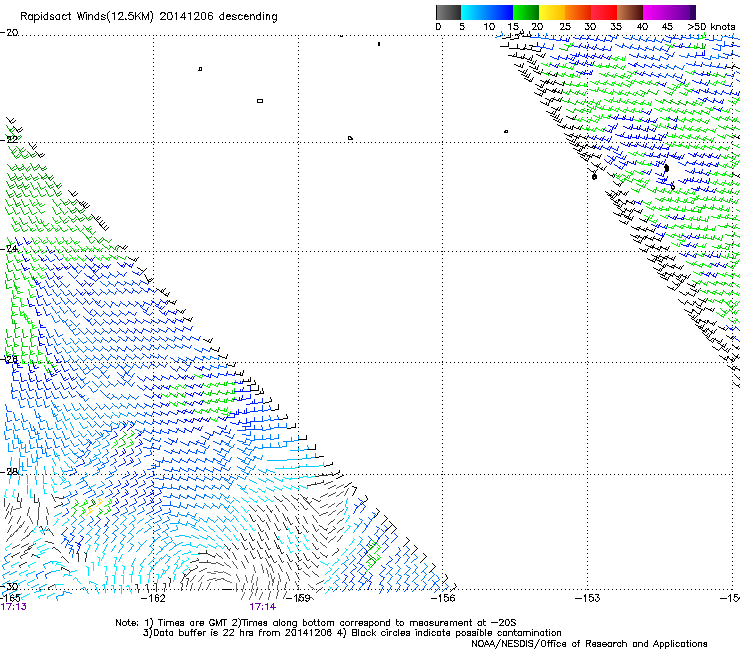This screenshot has height=650, width=740.
Task: Click the '-28' latitude label
Action: tap(9, 471)
